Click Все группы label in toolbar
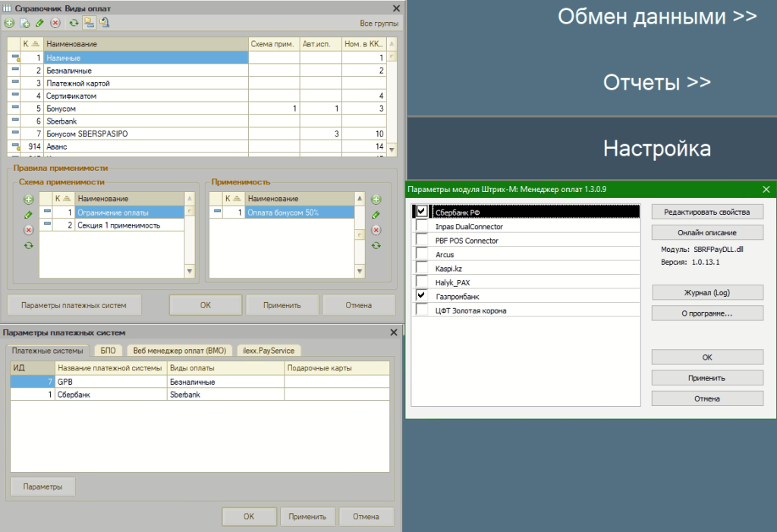The width and height of the screenshot is (777, 532). [379, 24]
